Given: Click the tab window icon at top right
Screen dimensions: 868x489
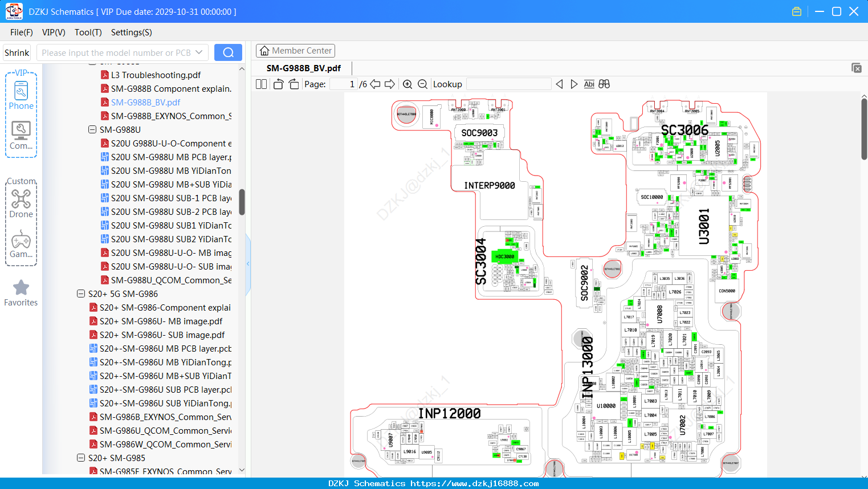Looking at the screenshot, I should click(x=857, y=68).
